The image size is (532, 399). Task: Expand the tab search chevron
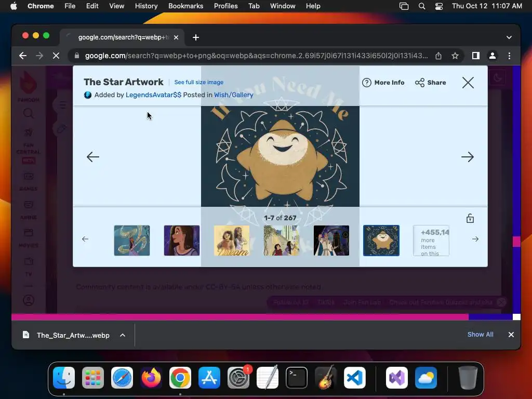point(509,37)
